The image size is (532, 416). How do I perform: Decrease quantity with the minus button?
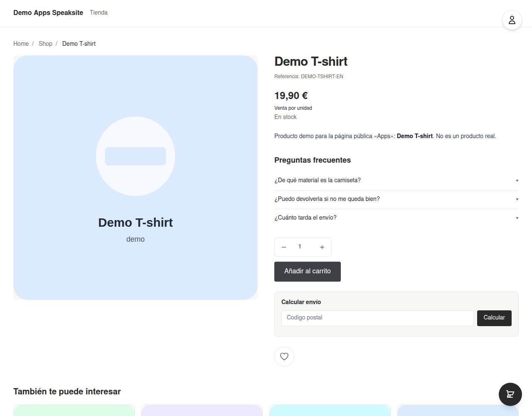click(284, 247)
